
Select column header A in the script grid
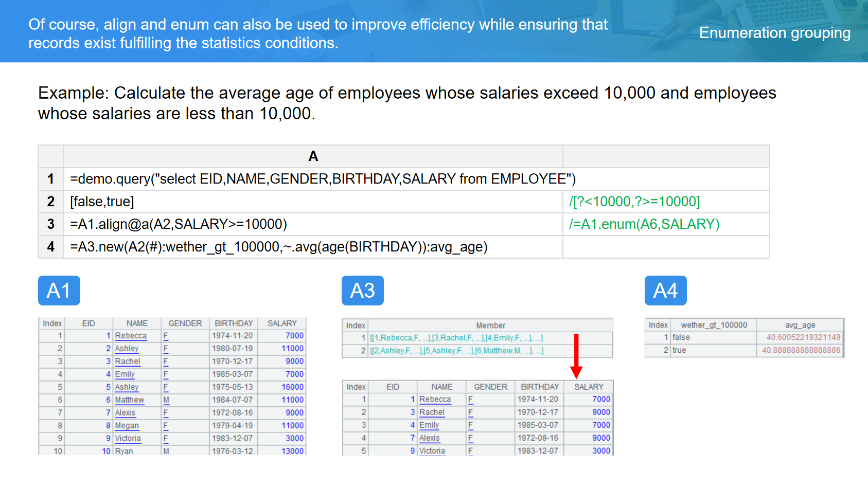tap(313, 156)
